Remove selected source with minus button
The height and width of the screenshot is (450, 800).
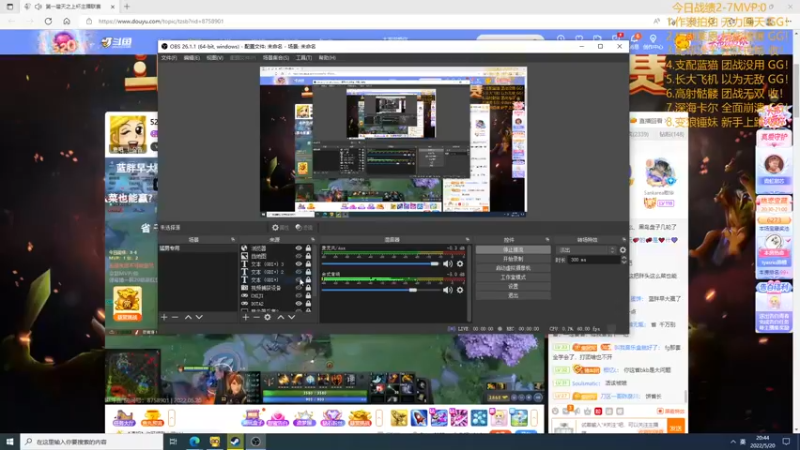tap(257, 317)
